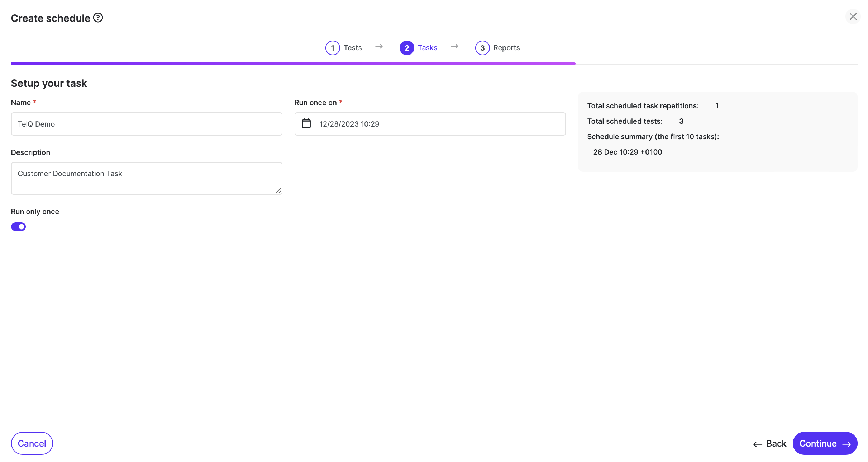Click the Description text area

click(x=147, y=178)
